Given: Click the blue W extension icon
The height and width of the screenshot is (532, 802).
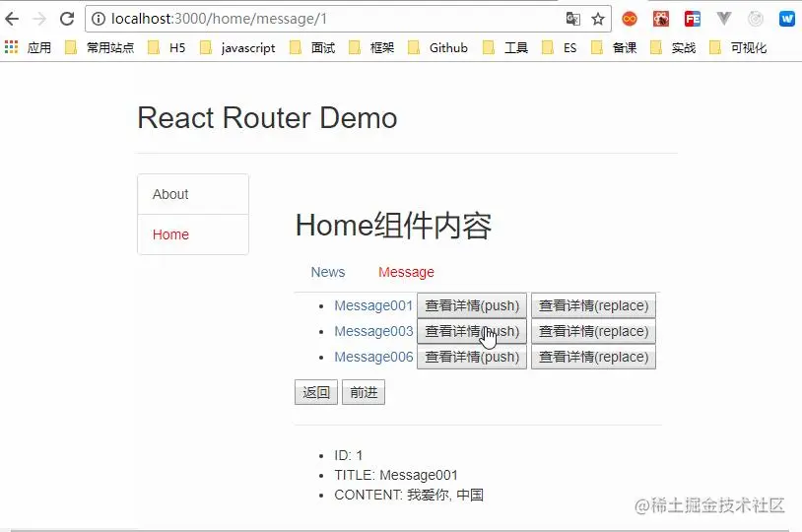Looking at the screenshot, I should (786, 19).
